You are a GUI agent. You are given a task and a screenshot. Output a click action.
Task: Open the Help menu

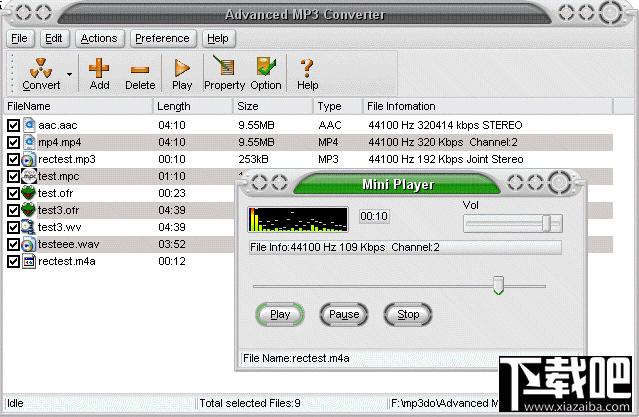218,38
